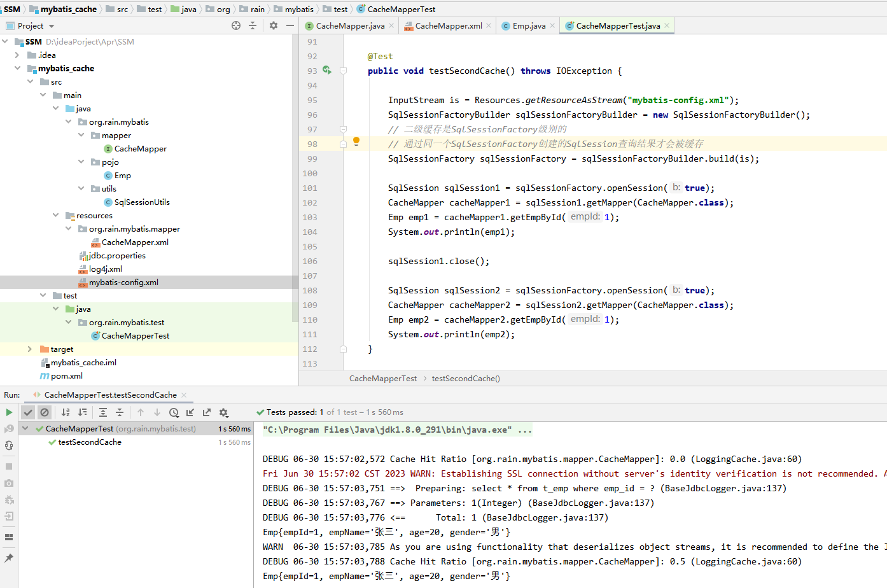Open pom.xml in project tree
This screenshot has width=887, height=588.
tap(62, 375)
